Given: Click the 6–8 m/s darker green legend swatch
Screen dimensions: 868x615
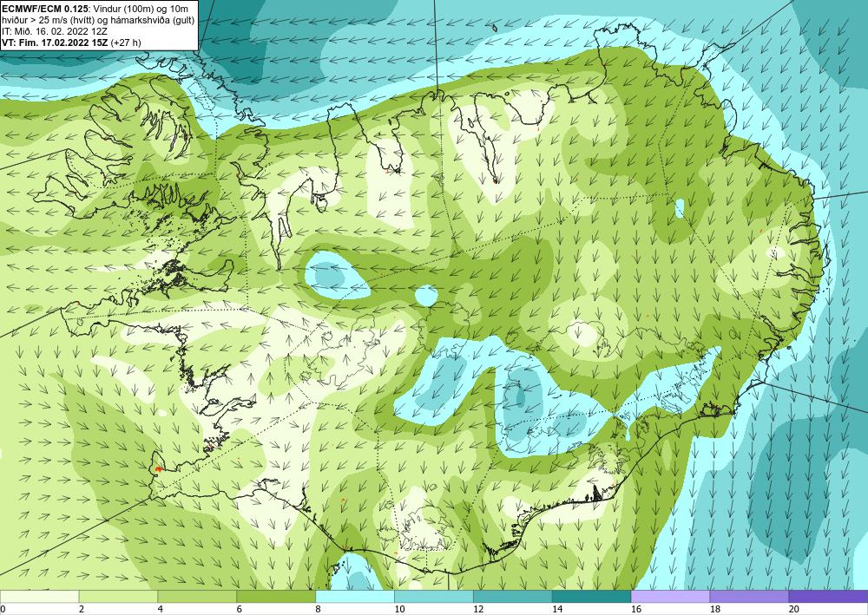Looking at the screenshot, I should 276,597.
